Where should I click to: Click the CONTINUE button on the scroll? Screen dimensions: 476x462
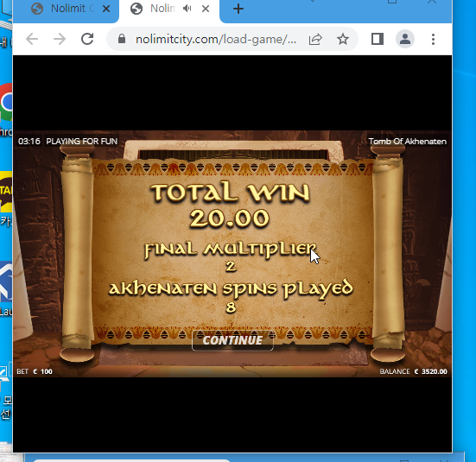click(x=232, y=340)
